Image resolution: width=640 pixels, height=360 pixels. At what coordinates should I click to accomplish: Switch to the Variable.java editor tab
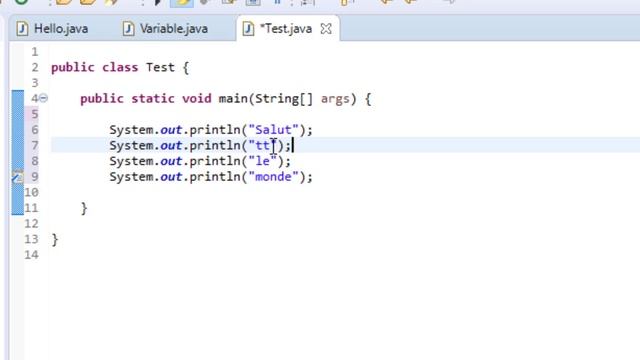point(166,29)
